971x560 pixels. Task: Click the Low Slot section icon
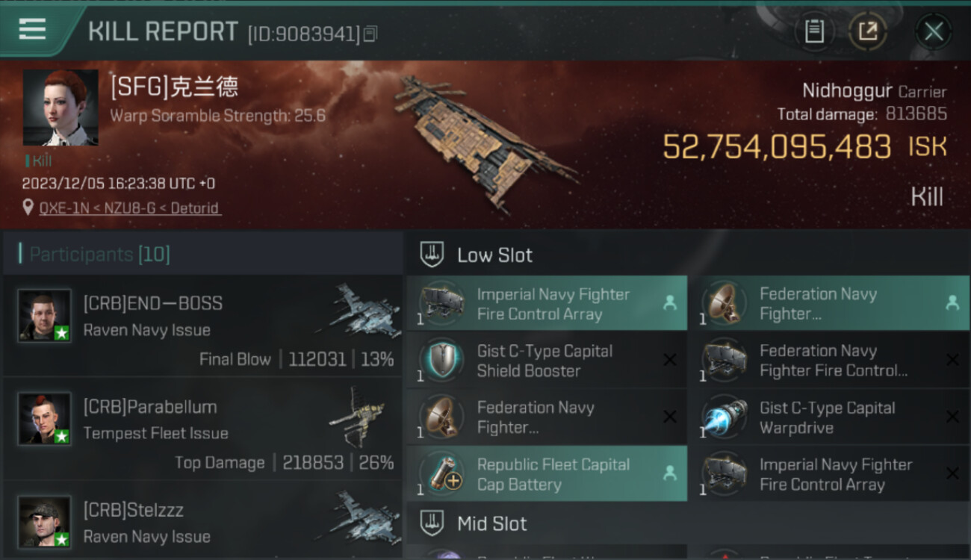[432, 255]
